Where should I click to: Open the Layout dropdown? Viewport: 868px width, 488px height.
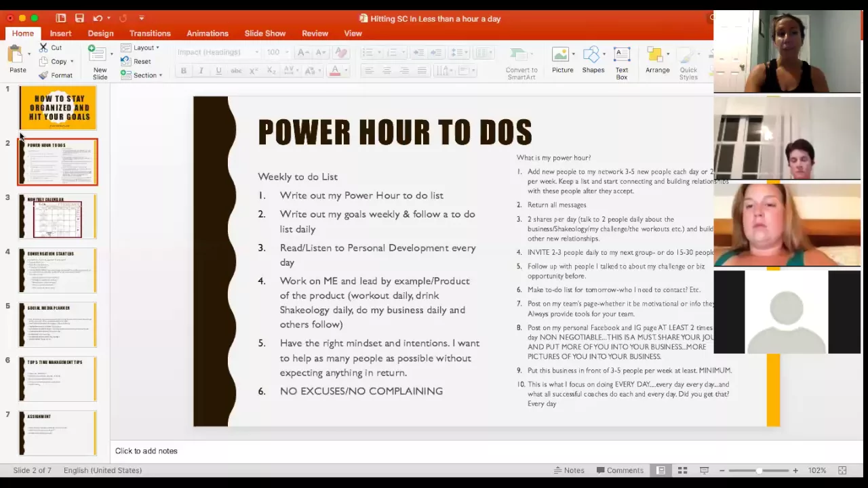140,47
